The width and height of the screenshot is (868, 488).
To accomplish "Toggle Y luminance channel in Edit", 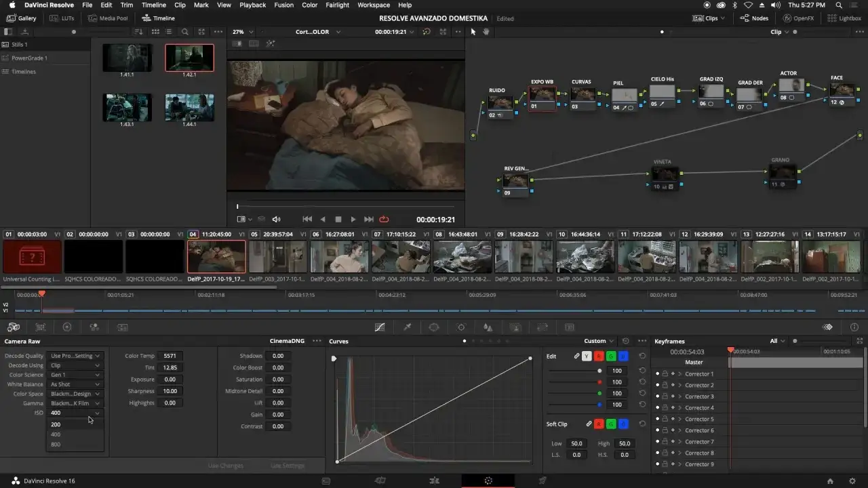I will point(587,356).
